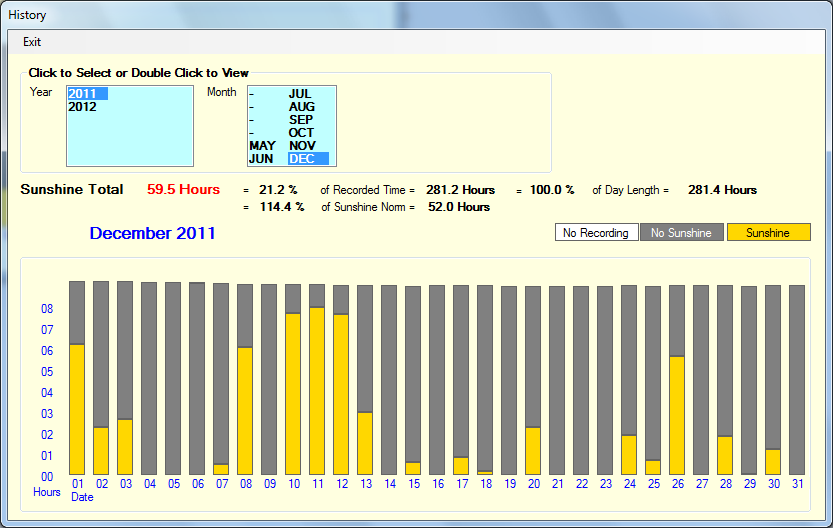The image size is (833, 528).
Task: Choose SEP in the Month list
Action: tap(301, 120)
